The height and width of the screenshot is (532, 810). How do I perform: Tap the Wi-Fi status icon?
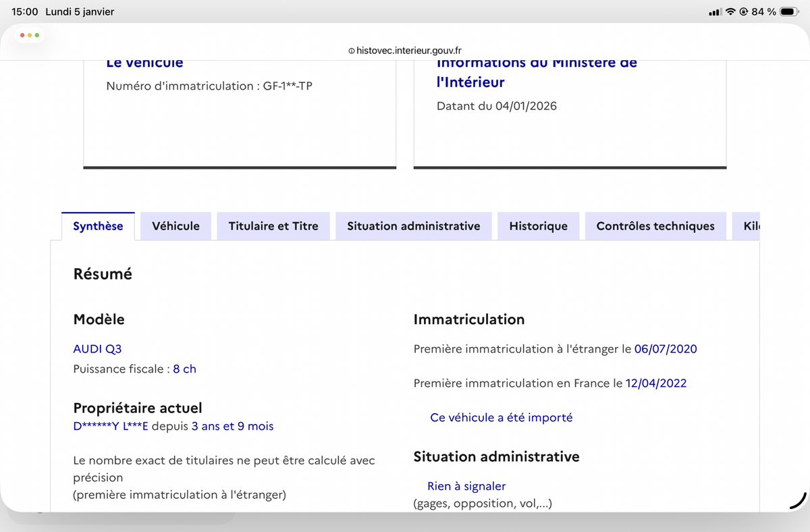(730, 12)
